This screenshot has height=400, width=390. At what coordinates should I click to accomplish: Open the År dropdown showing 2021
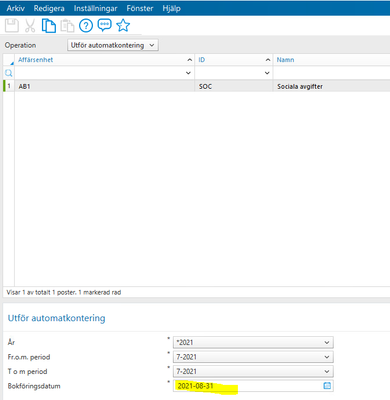tap(253, 342)
